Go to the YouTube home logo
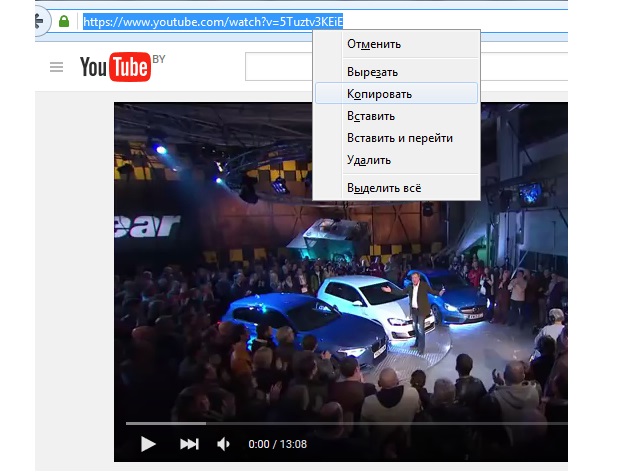Viewport: 642px width, 472px height. point(115,67)
